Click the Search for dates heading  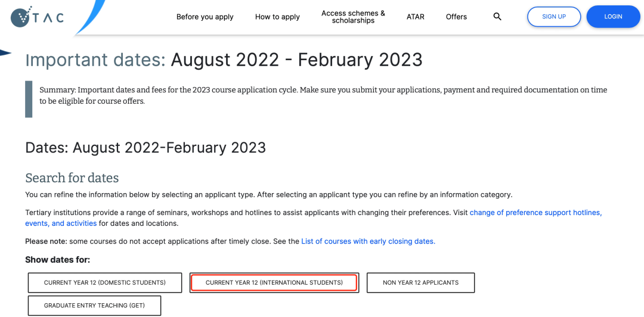pos(72,178)
